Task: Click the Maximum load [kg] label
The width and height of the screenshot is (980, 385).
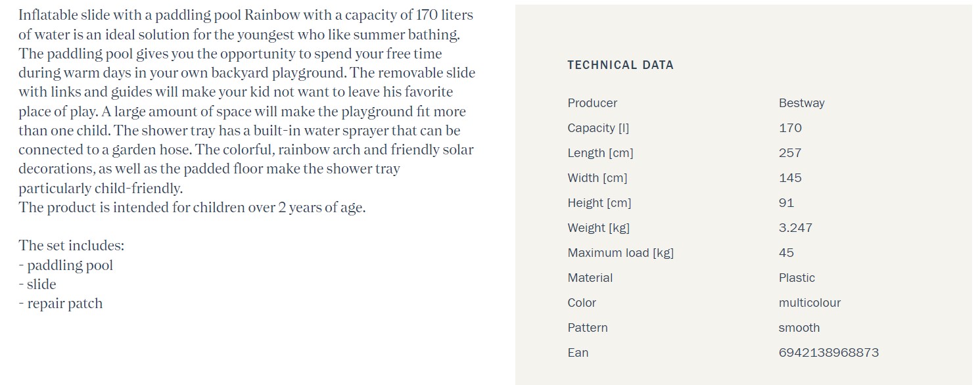Action: tap(620, 253)
